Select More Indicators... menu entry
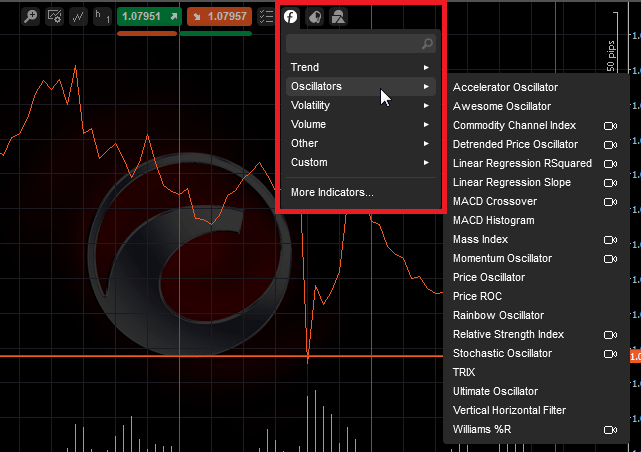Viewport: 641px width, 452px height. click(332, 192)
